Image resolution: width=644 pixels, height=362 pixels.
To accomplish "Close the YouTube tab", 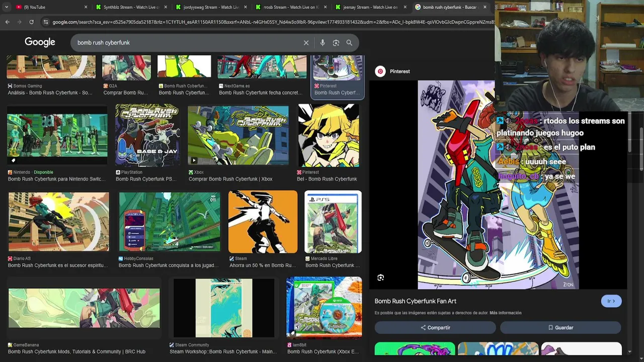I will [86, 7].
